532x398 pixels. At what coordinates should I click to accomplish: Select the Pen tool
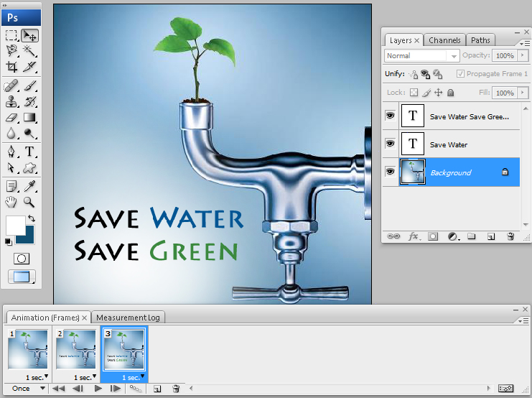11,151
